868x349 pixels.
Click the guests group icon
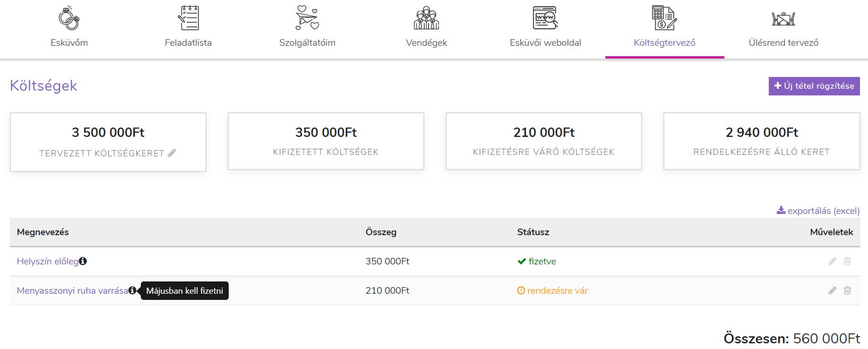(x=426, y=18)
